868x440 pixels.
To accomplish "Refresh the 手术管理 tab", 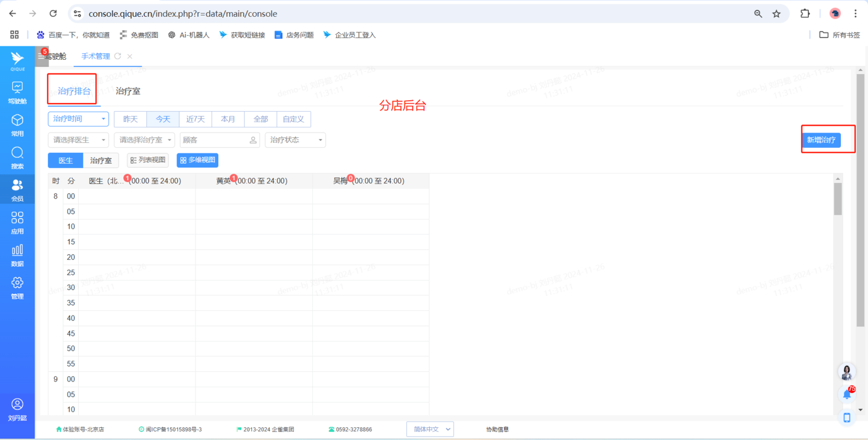I will [x=118, y=56].
